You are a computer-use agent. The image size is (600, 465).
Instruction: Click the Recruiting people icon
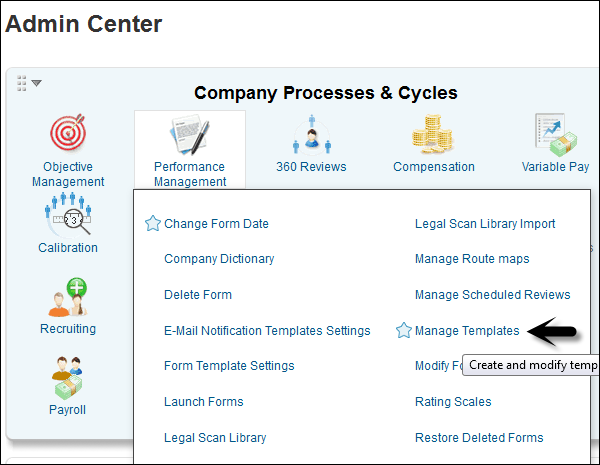coord(68,296)
